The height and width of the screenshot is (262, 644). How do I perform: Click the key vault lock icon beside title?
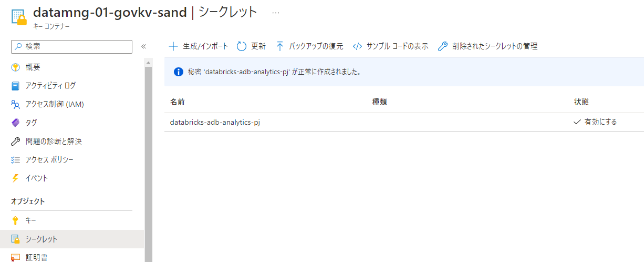[x=19, y=16]
